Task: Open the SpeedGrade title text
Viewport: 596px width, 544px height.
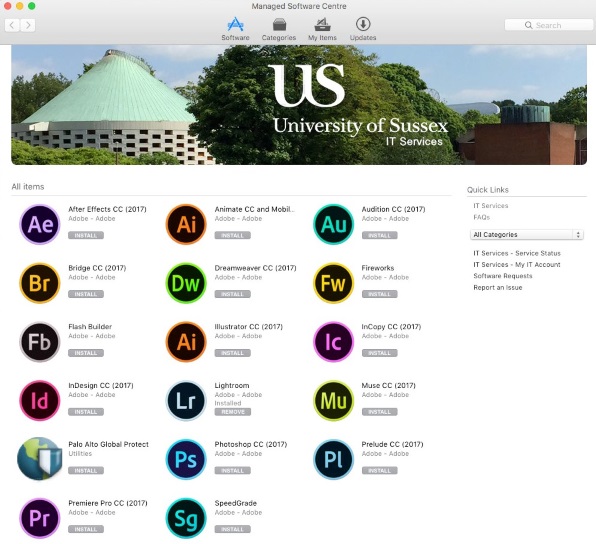Action: [x=236, y=503]
